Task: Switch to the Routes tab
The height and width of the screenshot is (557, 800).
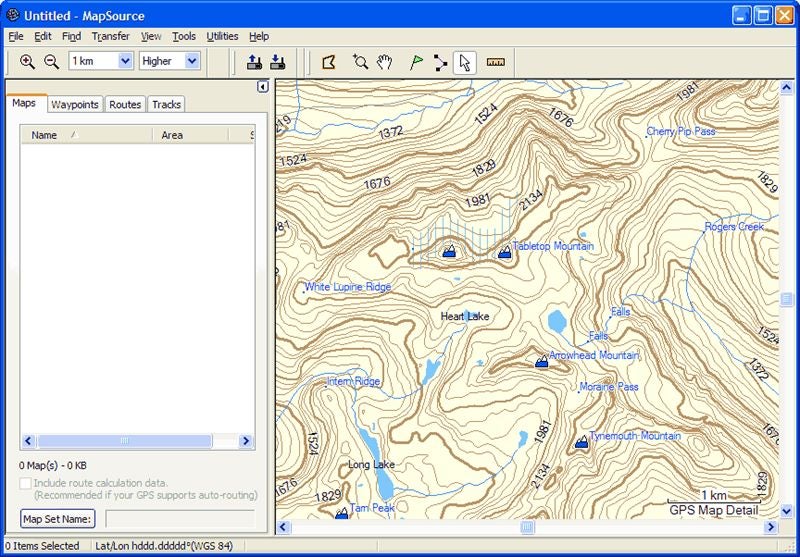Action: (x=125, y=105)
